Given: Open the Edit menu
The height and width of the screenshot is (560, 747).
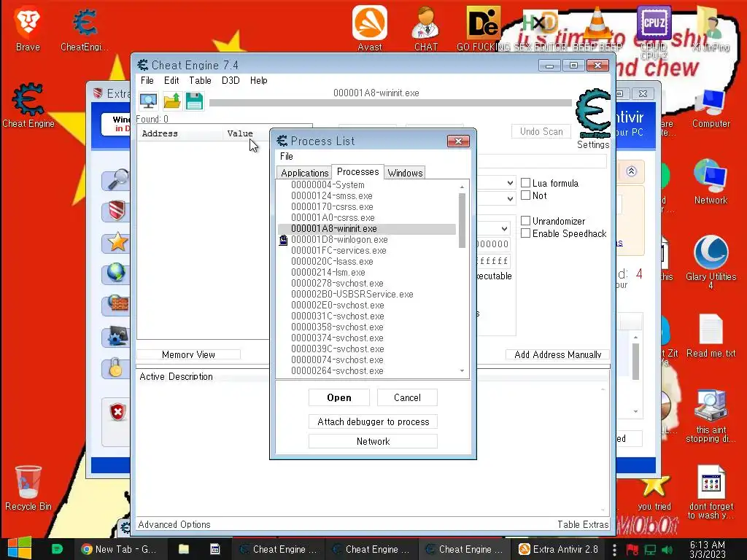Looking at the screenshot, I should tap(171, 80).
